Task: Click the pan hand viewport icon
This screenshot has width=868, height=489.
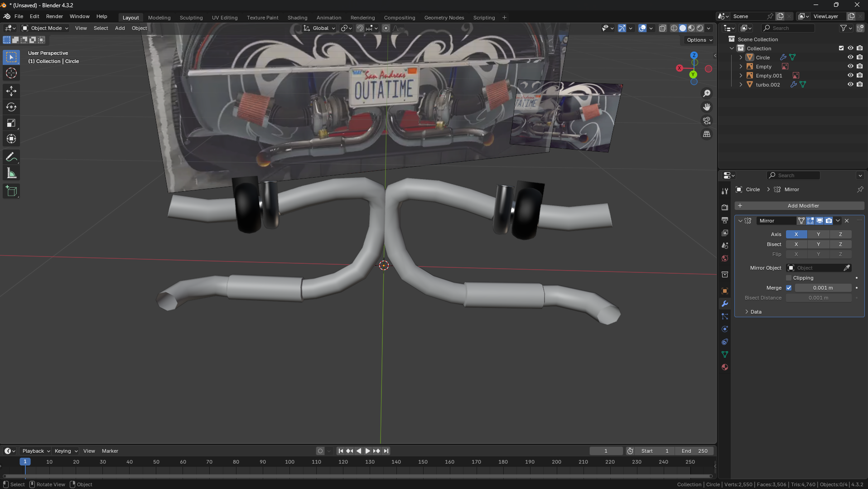Action: click(707, 107)
